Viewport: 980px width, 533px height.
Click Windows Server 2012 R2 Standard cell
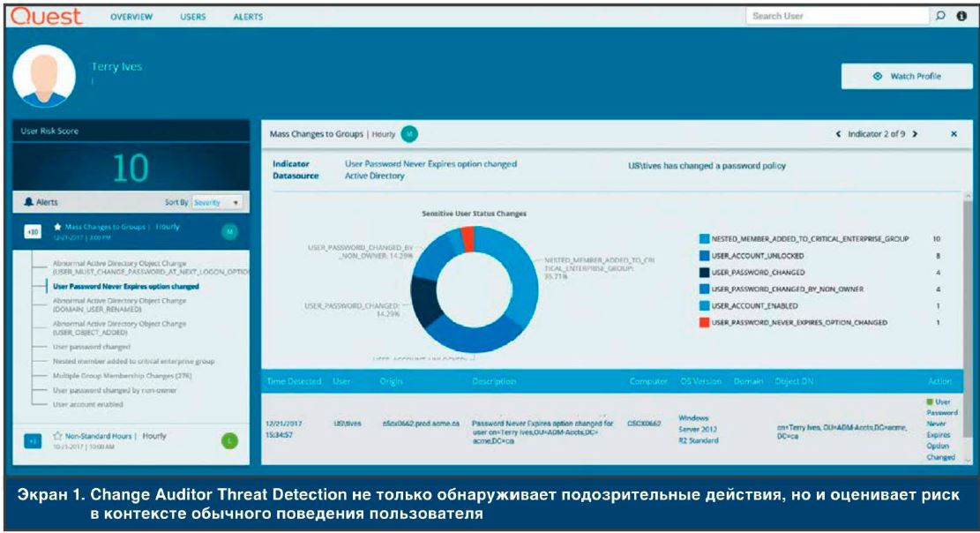(698, 429)
